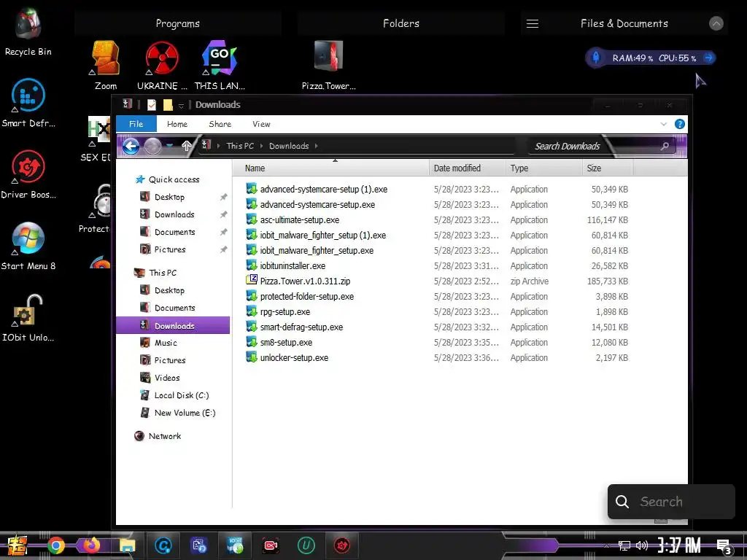
Task: Launch the Start Menu 8 desktop shortcut
Action: pos(28,246)
